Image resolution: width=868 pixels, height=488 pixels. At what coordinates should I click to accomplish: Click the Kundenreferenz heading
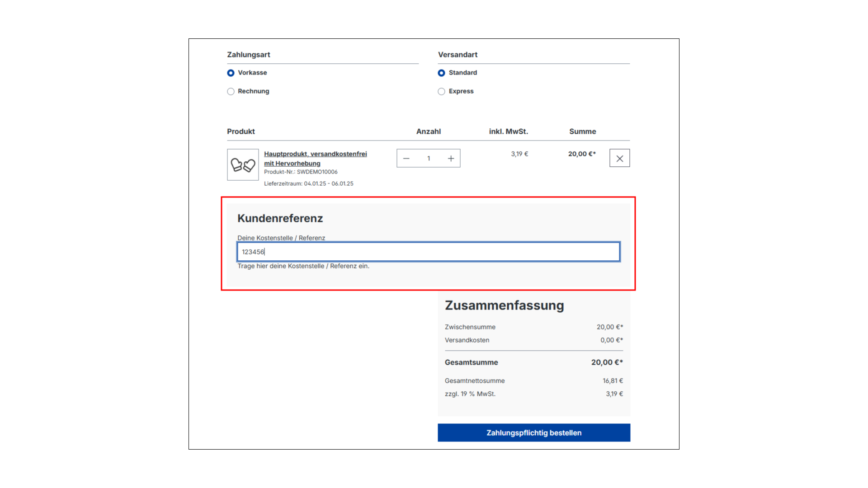[x=280, y=219]
